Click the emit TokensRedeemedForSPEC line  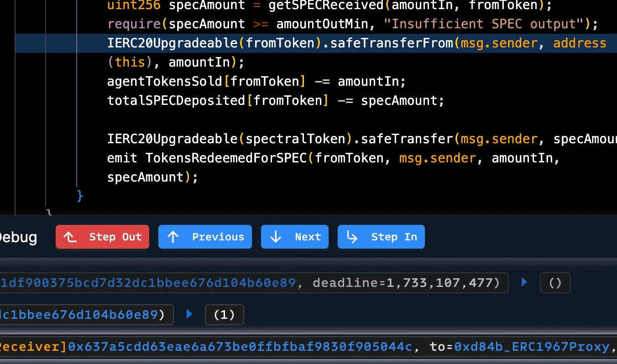[x=333, y=158]
